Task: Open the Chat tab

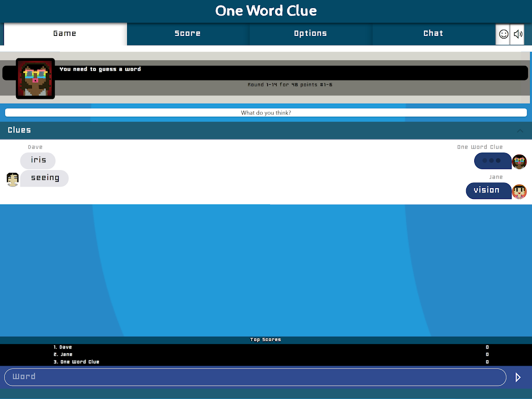Action: pyautogui.click(x=433, y=33)
